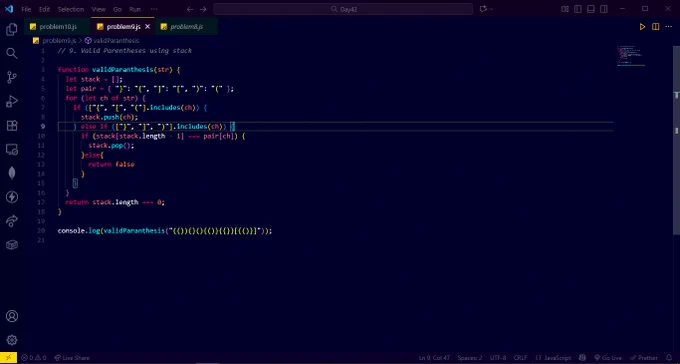Screen dimensions: 680x364
Task: Click the 'stack.pop();' line
Action: (x=111, y=145)
